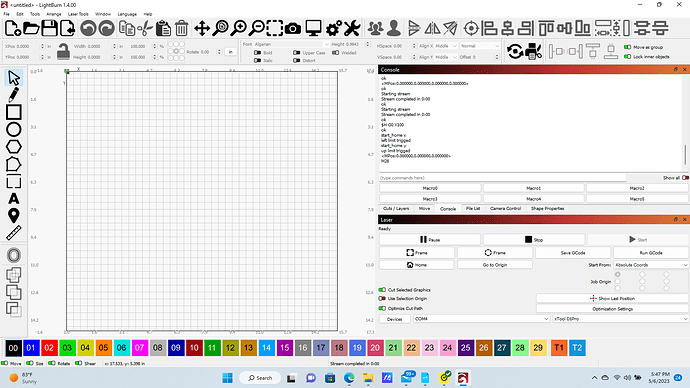Open Device Settings wrench icon
Screen dimensions: 690x388
coord(352,29)
